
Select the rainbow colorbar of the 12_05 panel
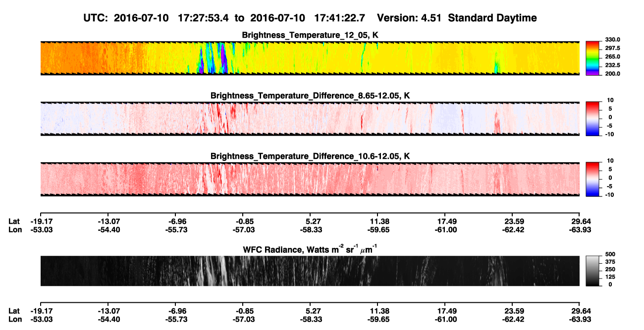click(x=592, y=58)
